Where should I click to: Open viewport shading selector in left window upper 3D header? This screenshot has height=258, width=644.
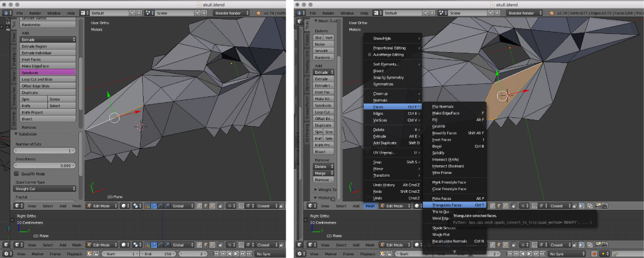click(x=125, y=206)
